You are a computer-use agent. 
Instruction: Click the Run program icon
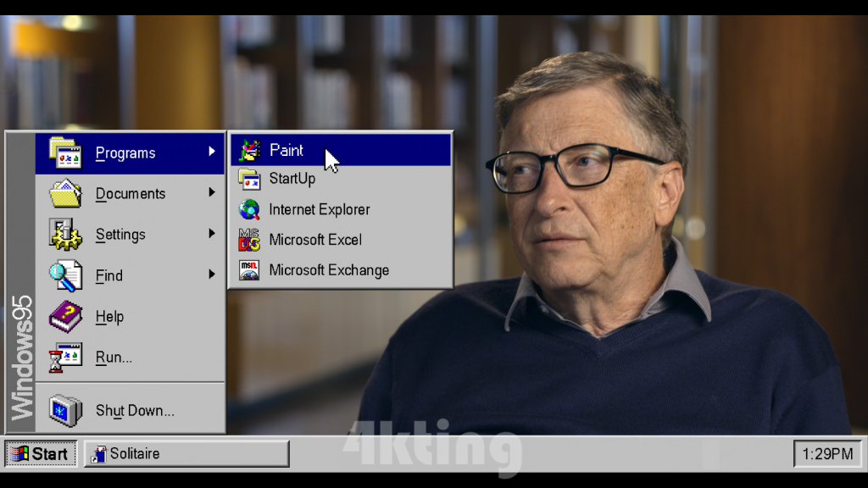[65, 357]
